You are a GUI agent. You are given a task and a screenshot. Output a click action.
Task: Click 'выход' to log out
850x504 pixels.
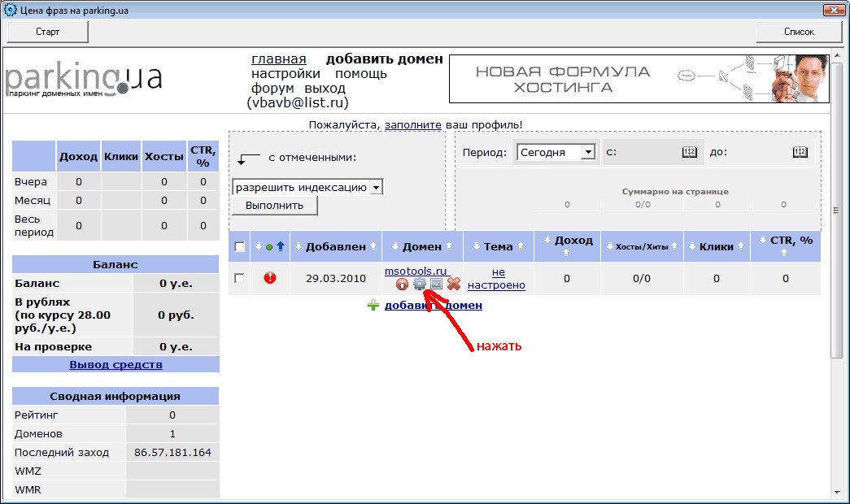(x=325, y=89)
